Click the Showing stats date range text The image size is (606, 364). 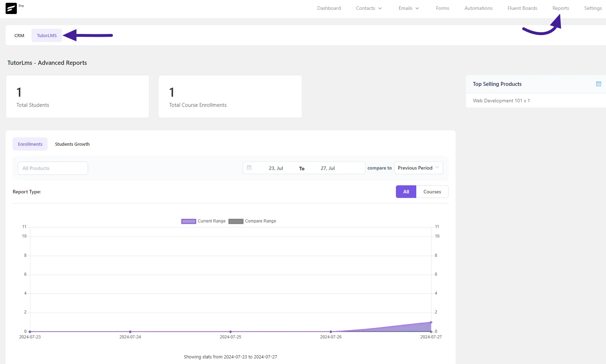[230, 357]
